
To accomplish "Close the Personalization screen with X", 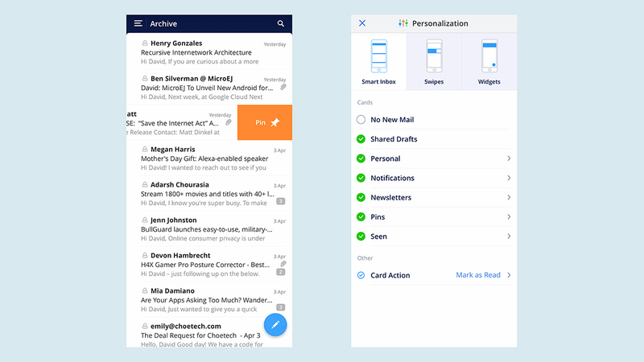I will [362, 23].
